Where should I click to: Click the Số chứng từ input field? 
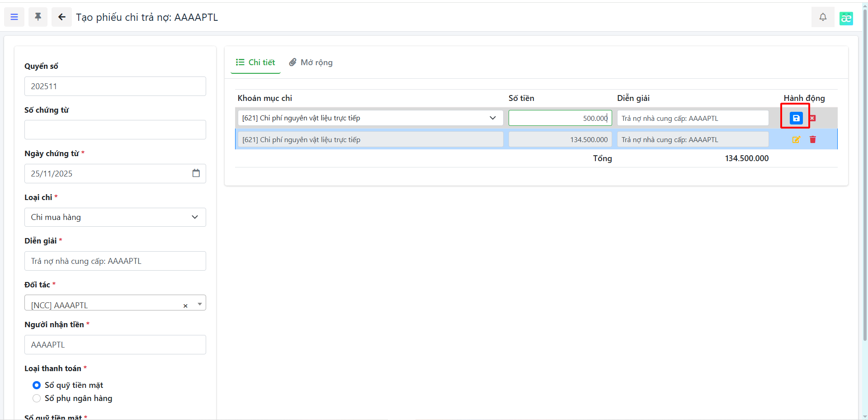(x=115, y=130)
